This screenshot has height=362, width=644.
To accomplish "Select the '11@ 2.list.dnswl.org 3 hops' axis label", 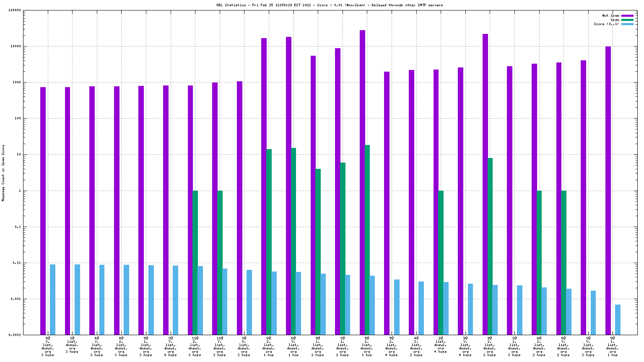I will pos(195,346).
